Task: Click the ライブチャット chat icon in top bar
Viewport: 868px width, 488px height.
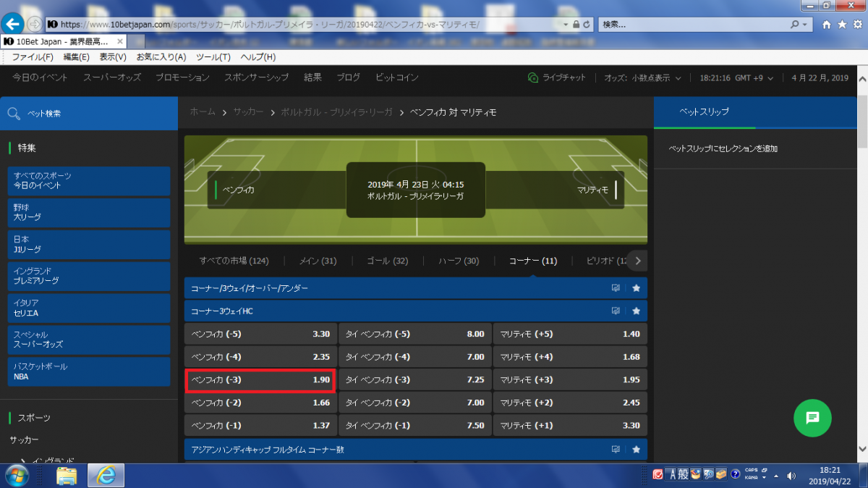Action: (533, 77)
